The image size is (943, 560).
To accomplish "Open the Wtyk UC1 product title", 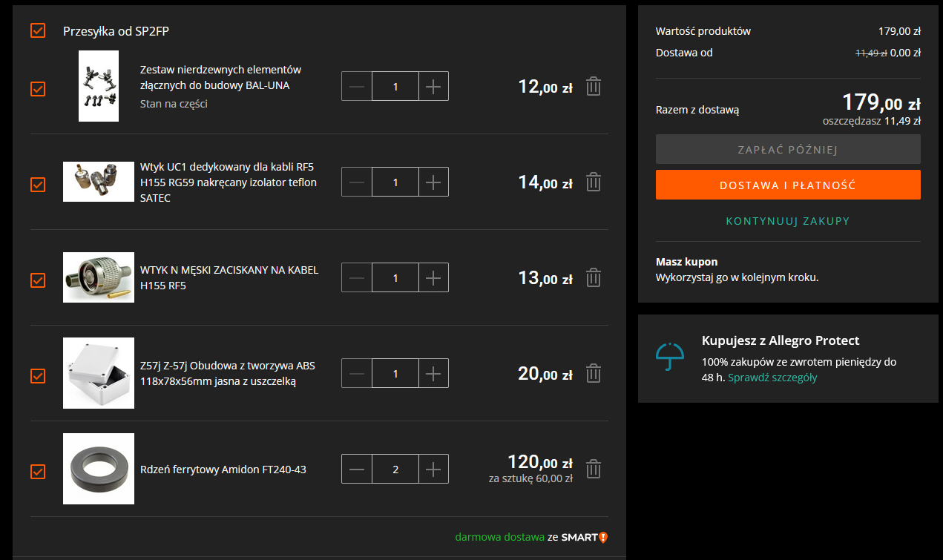I will tap(229, 182).
